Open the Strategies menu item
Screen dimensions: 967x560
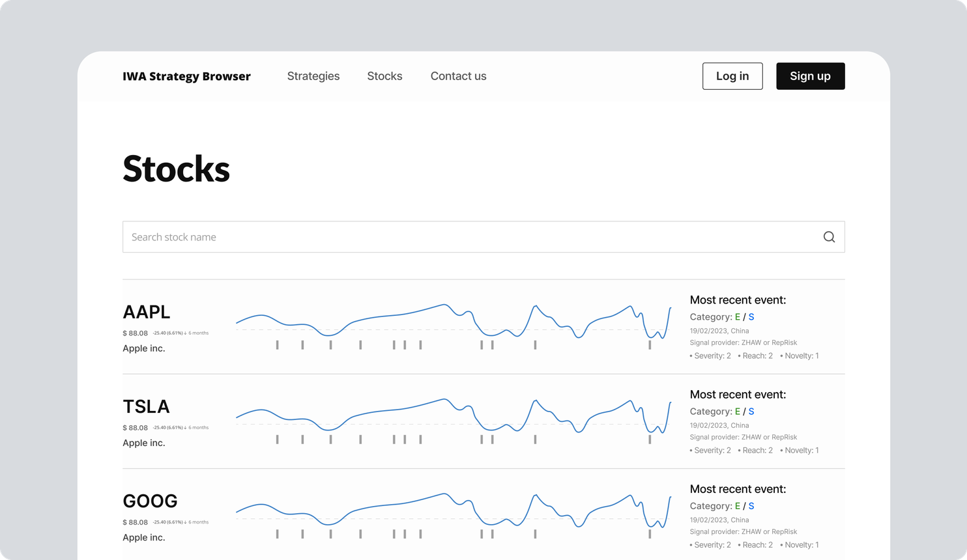[313, 76]
